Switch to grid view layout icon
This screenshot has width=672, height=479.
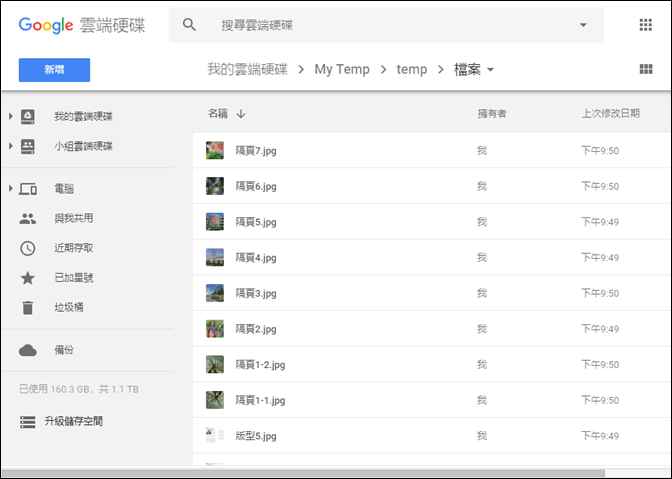click(x=646, y=69)
